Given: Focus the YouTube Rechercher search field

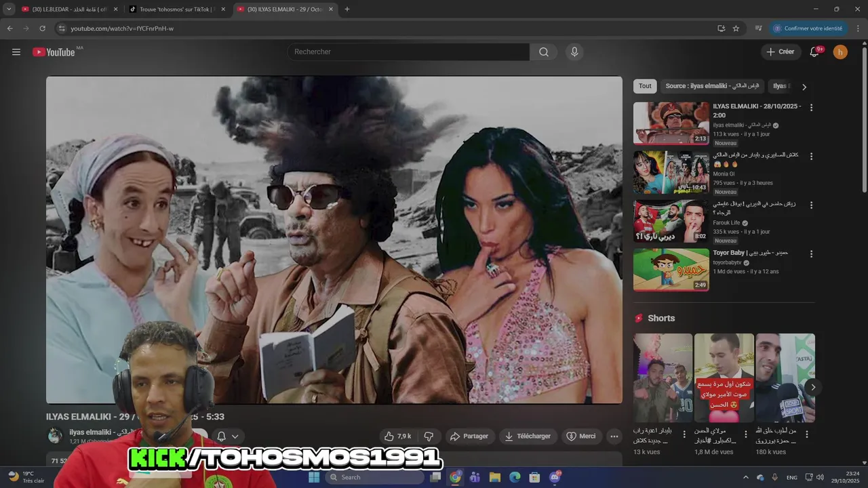Looking at the screenshot, I should 409,52.
